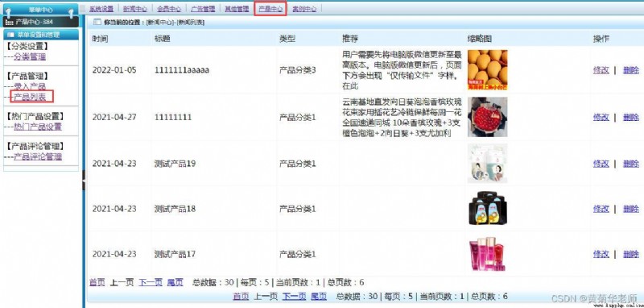Click 尾页 directly under the table

point(175,282)
